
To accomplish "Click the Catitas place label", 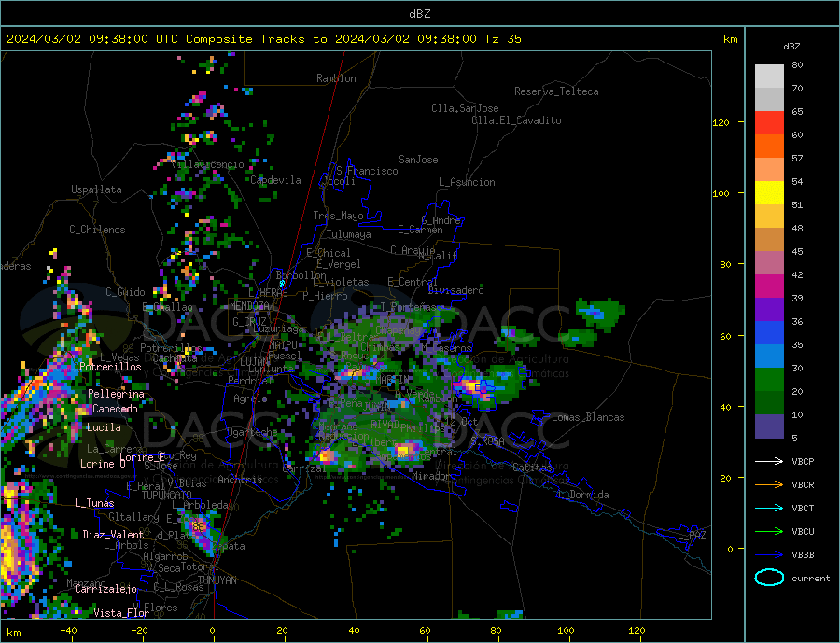I will pos(532,468).
